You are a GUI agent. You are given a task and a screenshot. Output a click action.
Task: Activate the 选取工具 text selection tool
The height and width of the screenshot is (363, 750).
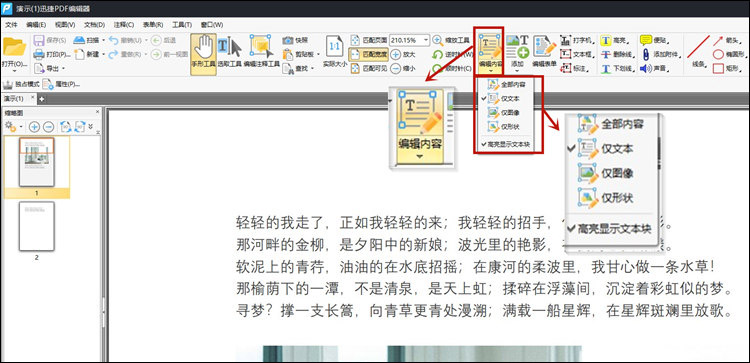click(x=229, y=53)
